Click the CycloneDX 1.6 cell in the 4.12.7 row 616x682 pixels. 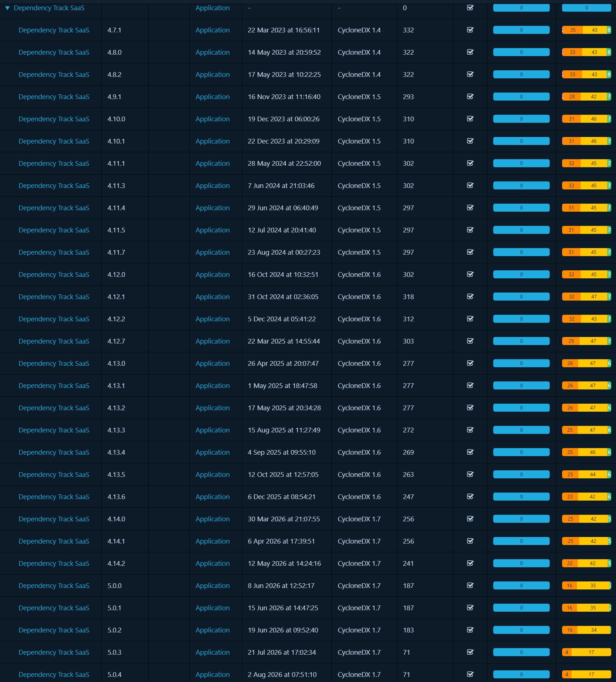coord(359,341)
